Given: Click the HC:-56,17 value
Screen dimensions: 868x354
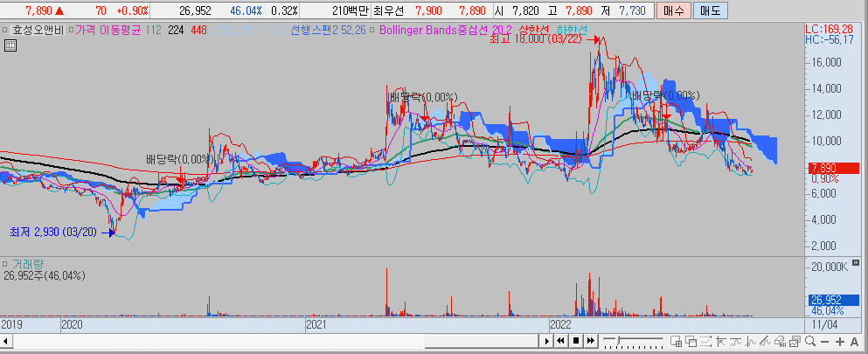Looking at the screenshot, I should click(x=830, y=39).
